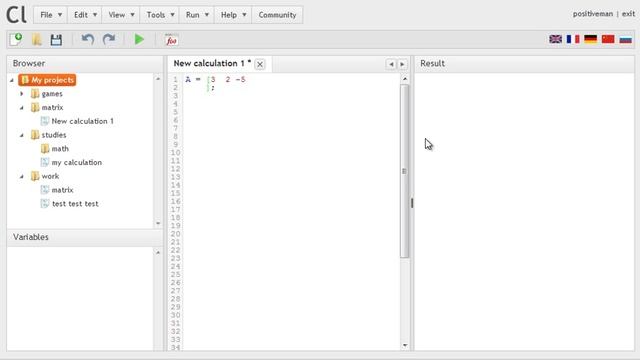
Task: Open my calculation file
Action: coord(76,162)
